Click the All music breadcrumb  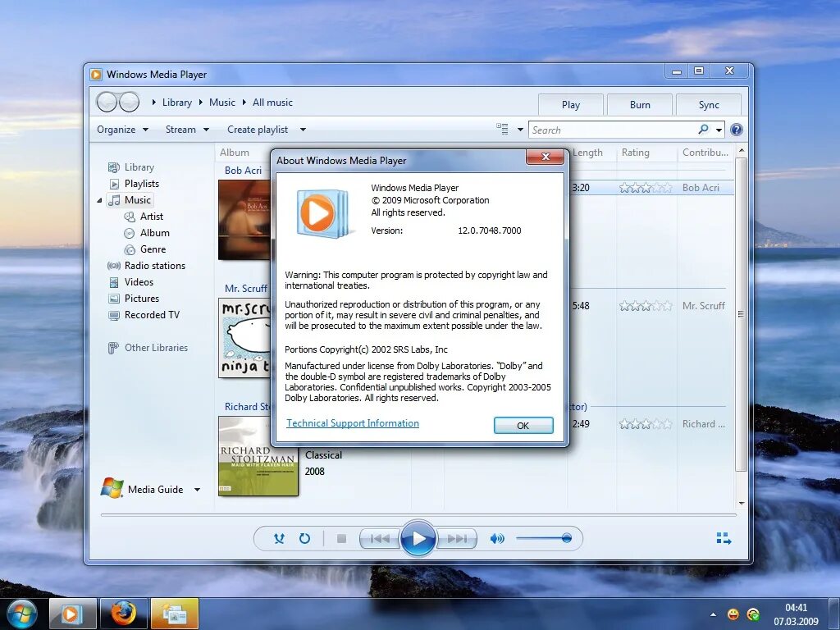coord(272,103)
